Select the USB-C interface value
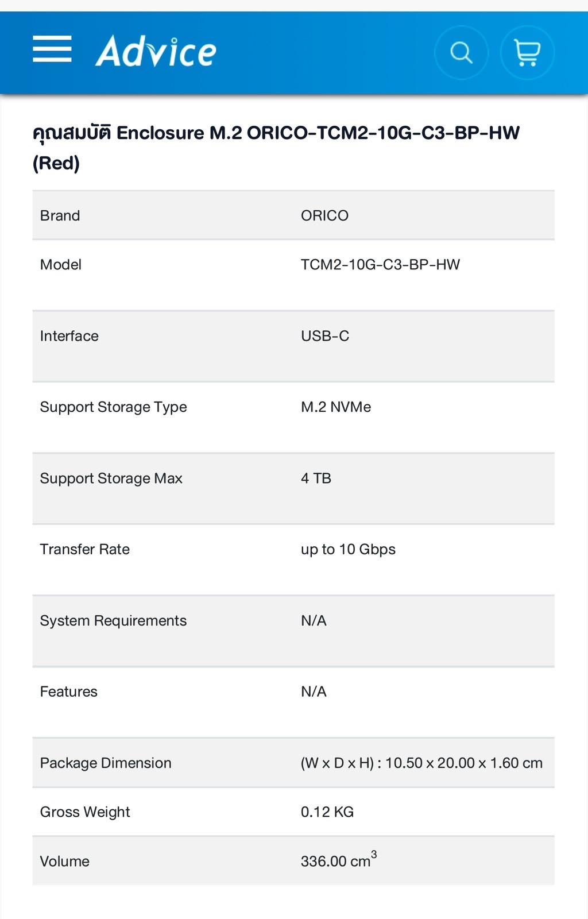This screenshot has height=919, width=588. [x=325, y=336]
